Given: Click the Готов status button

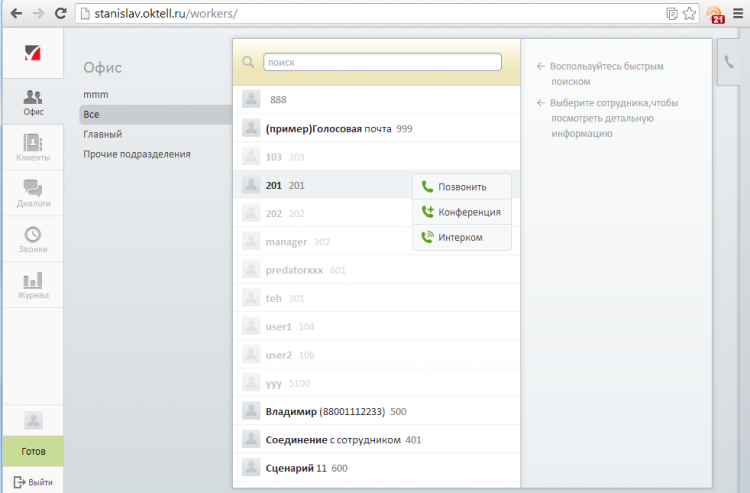Looking at the screenshot, I should 33,451.
